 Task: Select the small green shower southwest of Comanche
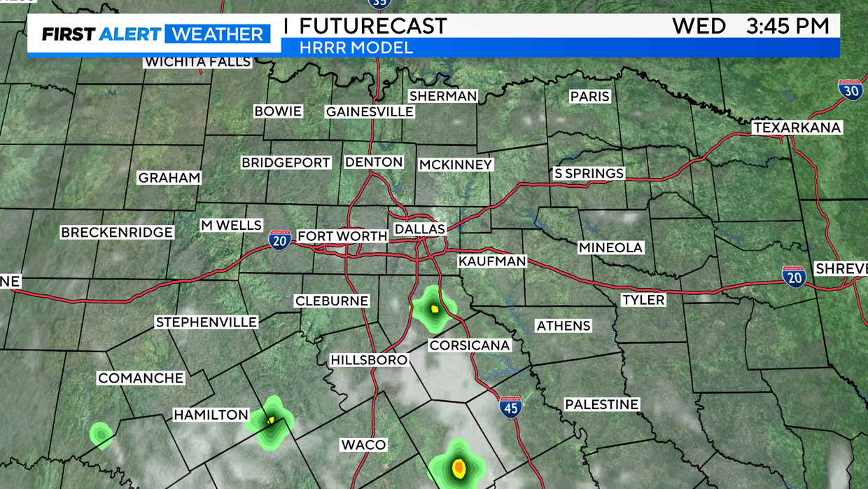coord(101,435)
